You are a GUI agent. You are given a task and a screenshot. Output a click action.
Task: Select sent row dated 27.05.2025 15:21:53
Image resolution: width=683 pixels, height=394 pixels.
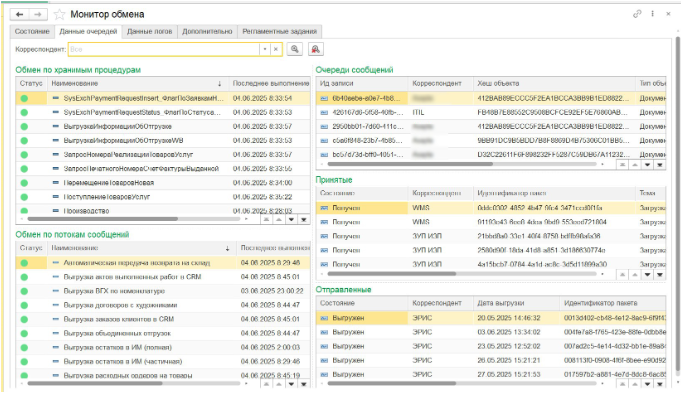click(x=491, y=374)
